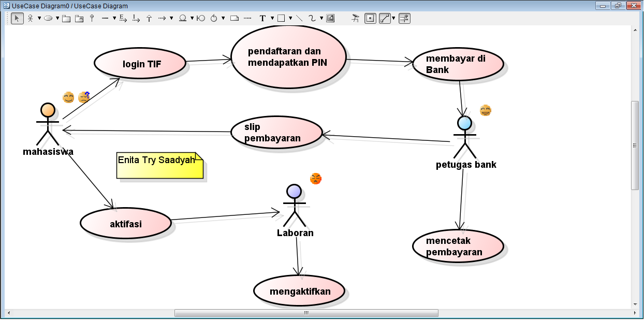Image resolution: width=644 pixels, height=320 pixels.
Task: Pick the Extend relationship tool
Action: pos(123,18)
